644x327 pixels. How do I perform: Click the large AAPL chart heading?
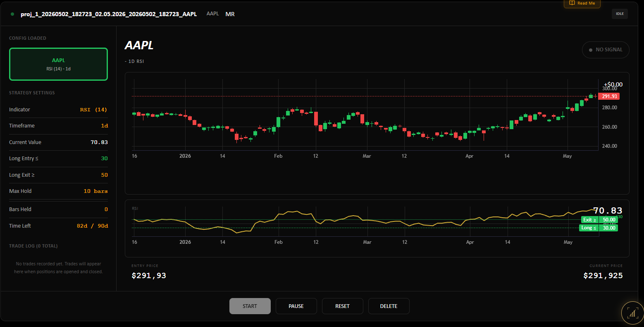(139, 46)
